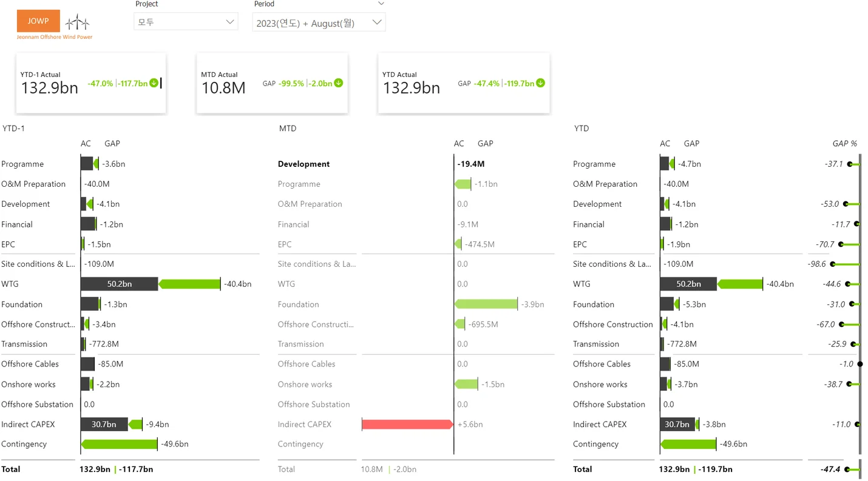This screenshot has height=481, width=868.
Task: Click the wind turbines logo icon
Action: point(78,22)
